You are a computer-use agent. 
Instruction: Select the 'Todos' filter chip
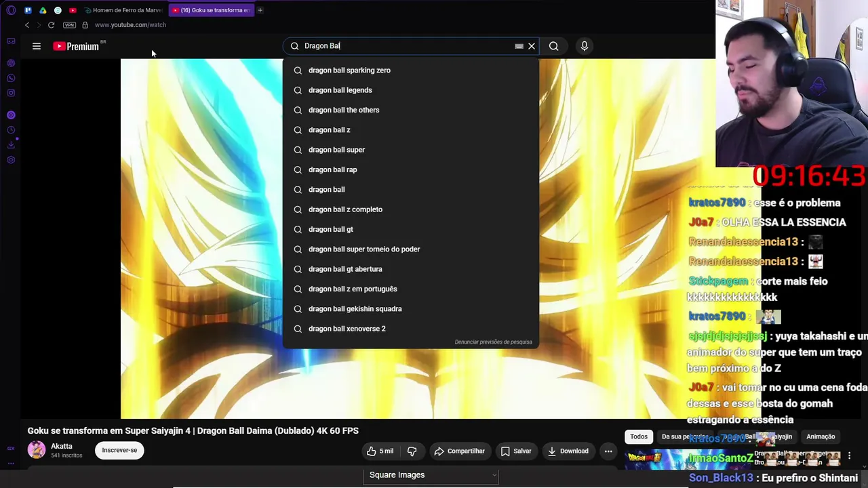(639, 436)
